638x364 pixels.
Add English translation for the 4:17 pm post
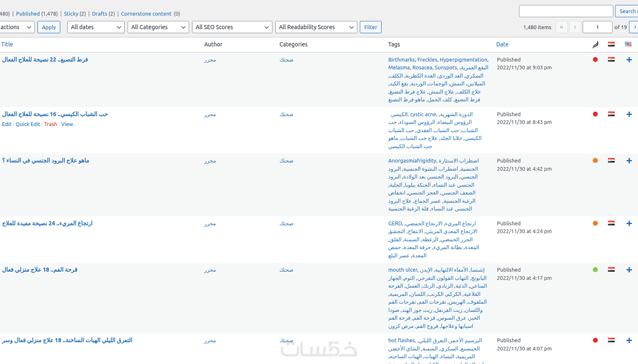tap(629, 270)
